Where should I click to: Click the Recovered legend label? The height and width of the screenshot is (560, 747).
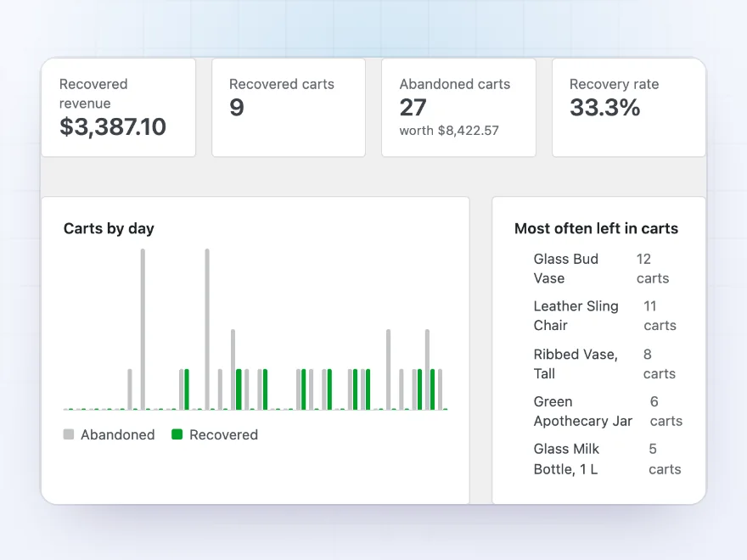[x=223, y=434]
